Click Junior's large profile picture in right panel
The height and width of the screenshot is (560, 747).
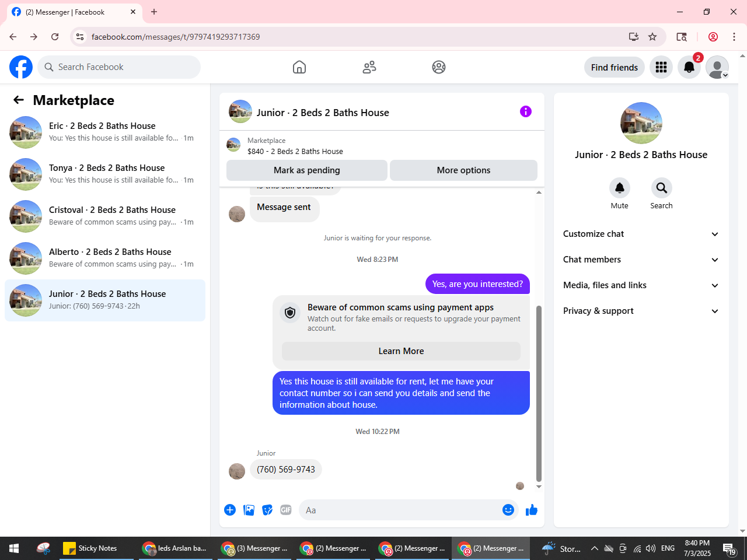point(641,123)
